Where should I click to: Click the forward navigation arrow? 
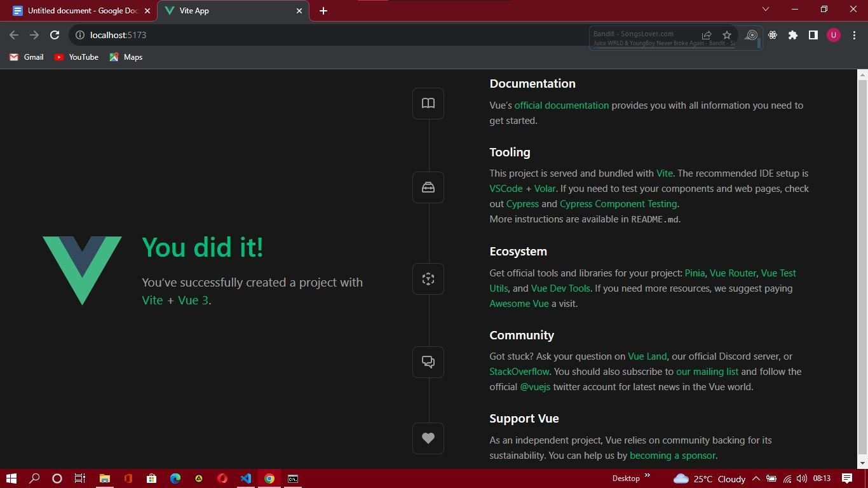(34, 35)
